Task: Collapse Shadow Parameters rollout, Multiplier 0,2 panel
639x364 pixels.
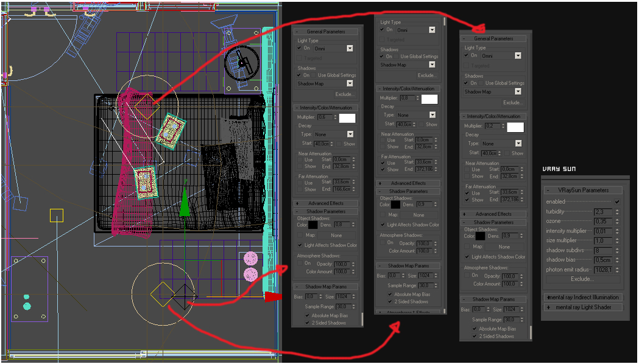Action: click(493, 222)
